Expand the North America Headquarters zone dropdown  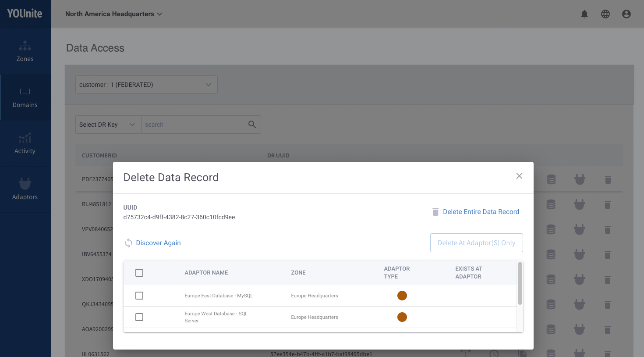pos(114,14)
